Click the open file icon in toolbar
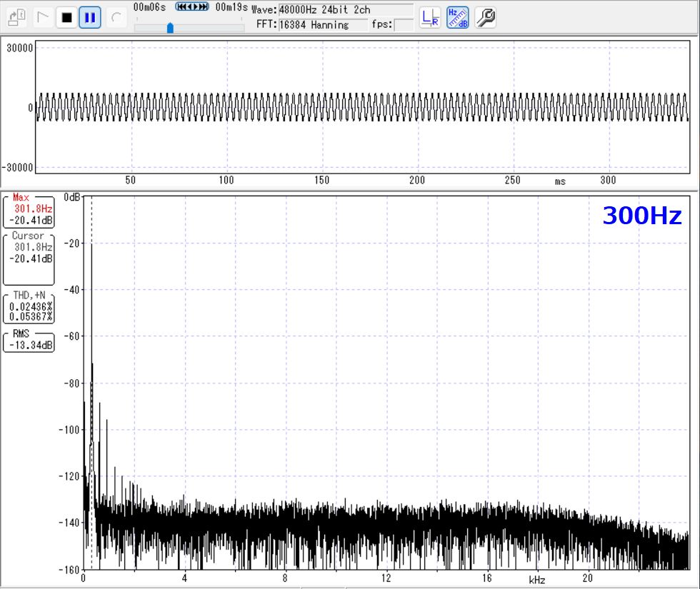Image resolution: width=700 pixels, height=589 pixels. click(18, 16)
